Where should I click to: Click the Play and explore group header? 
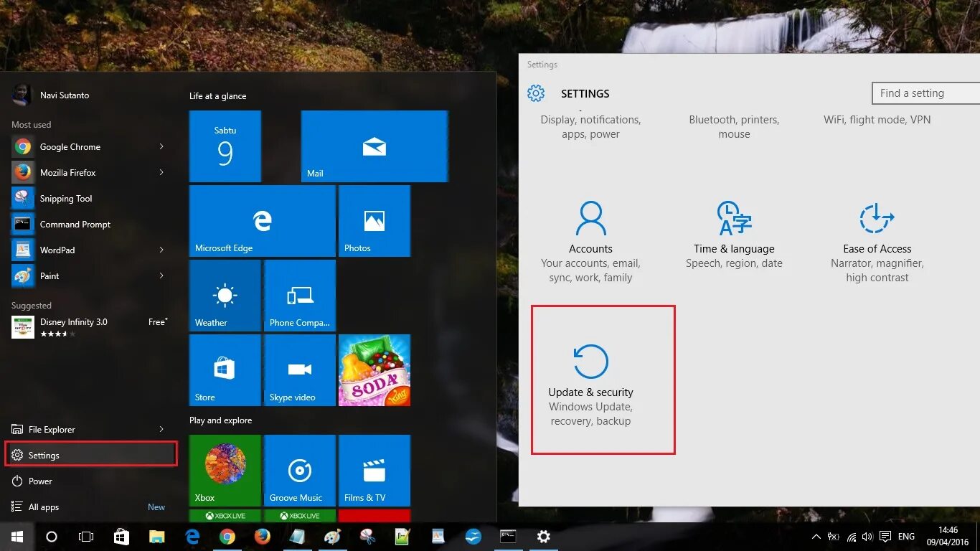(220, 420)
